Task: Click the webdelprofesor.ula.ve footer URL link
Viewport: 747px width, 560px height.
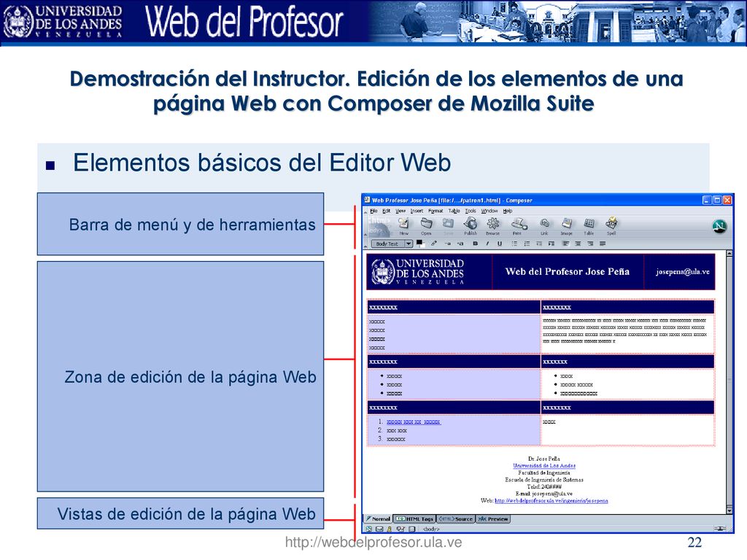Action: click(551, 500)
